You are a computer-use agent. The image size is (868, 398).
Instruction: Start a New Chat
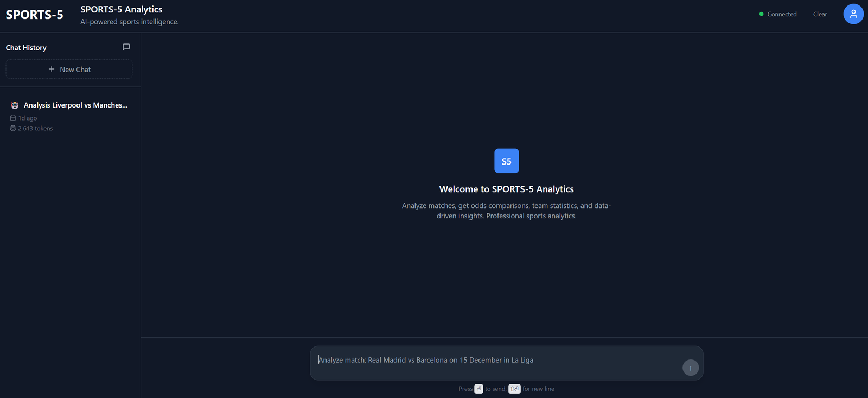point(69,70)
